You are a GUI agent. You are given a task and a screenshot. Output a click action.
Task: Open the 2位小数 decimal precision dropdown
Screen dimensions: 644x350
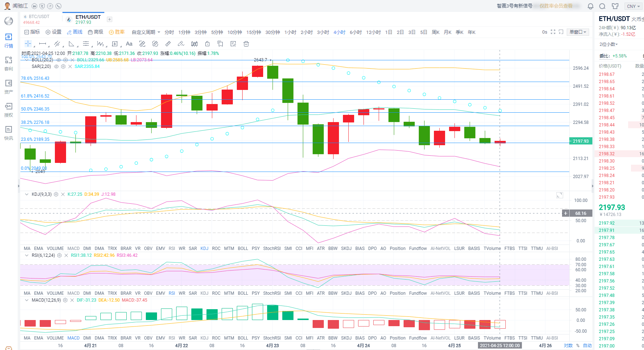(x=609, y=44)
